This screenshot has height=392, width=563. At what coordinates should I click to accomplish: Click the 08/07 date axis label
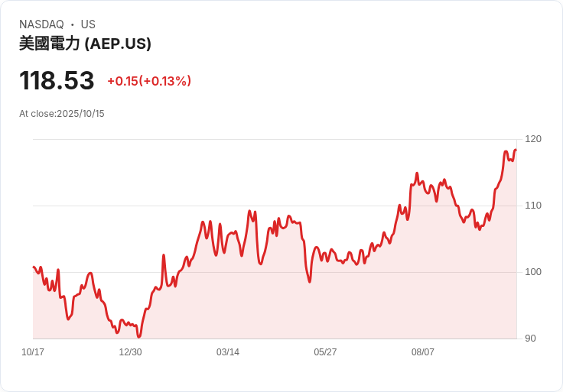pos(422,352)
